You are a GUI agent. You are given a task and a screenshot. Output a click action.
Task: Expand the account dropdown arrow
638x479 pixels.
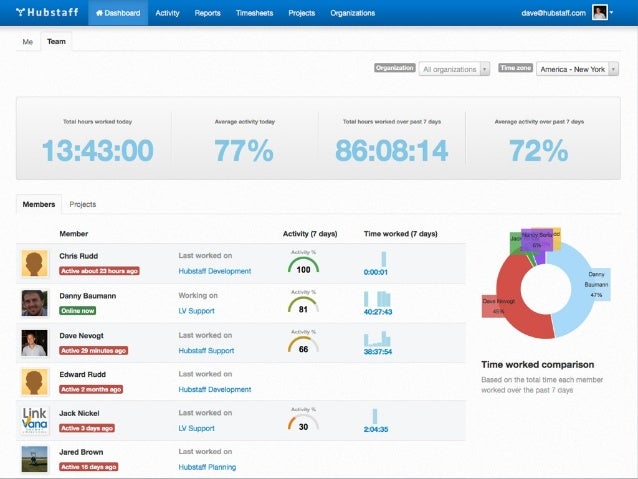(x=612, y=12)
